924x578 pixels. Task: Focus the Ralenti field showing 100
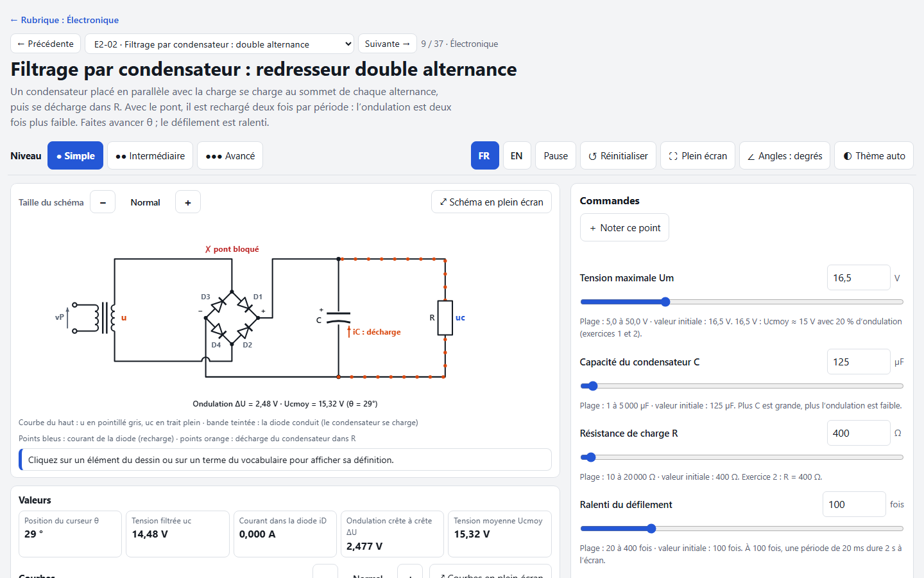coord(854,504)
